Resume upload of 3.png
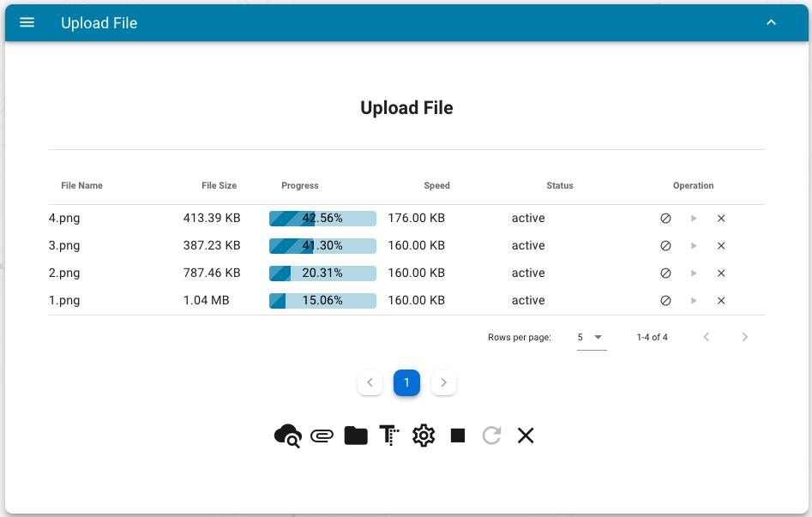This screenshot has height=517, width=812. (x=694, y=245)
